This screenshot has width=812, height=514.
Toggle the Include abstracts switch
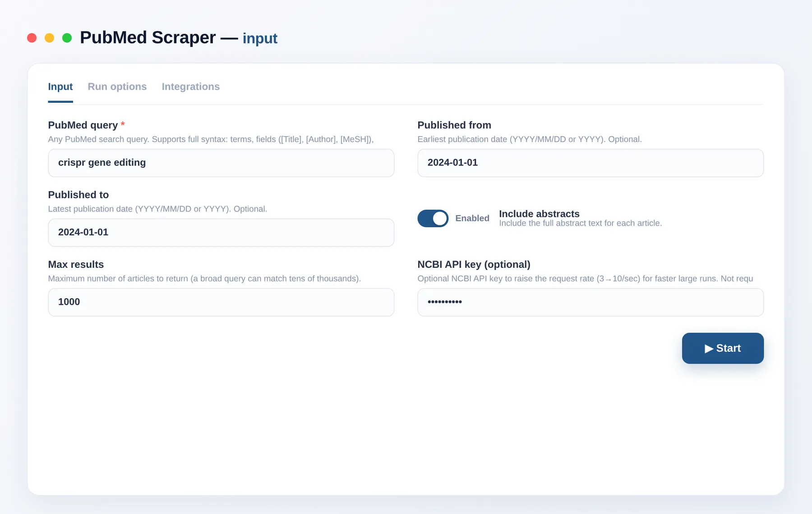[433, 218]
